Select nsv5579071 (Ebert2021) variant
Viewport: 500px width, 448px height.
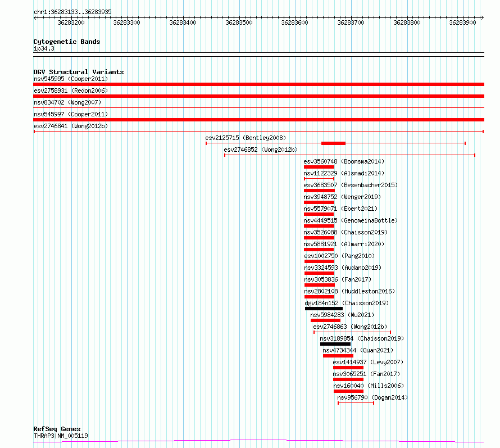340,209
